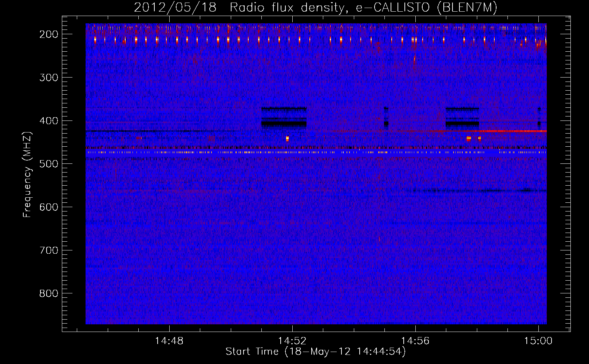
Task: Click the 800 frequency tick label
Action: (49, 293)
